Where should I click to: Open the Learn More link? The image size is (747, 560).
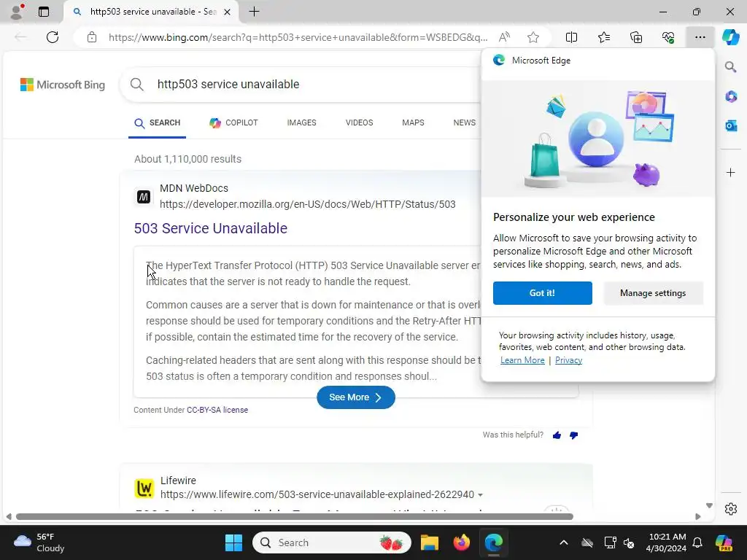522,360
